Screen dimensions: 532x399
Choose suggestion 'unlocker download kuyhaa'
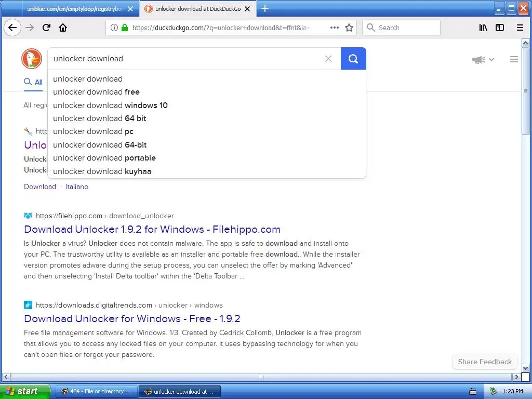tap(207, 171)
